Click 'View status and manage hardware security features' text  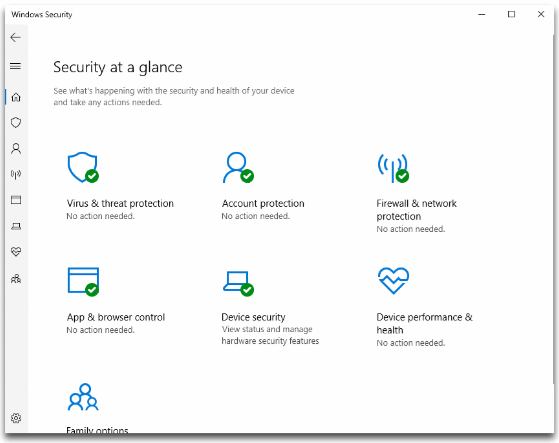(270, 335)
